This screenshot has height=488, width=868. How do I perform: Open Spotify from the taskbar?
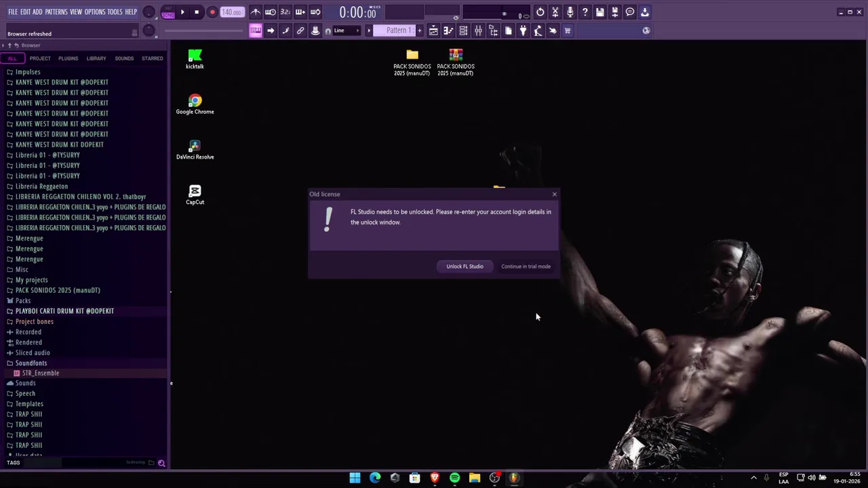coord(454,478)
